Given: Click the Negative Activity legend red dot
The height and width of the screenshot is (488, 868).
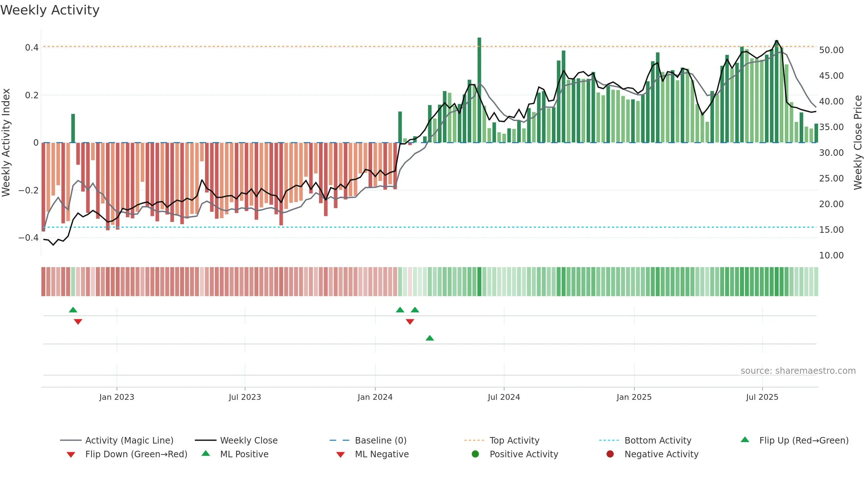Looking at the screenshot, I should click(610, 454).
